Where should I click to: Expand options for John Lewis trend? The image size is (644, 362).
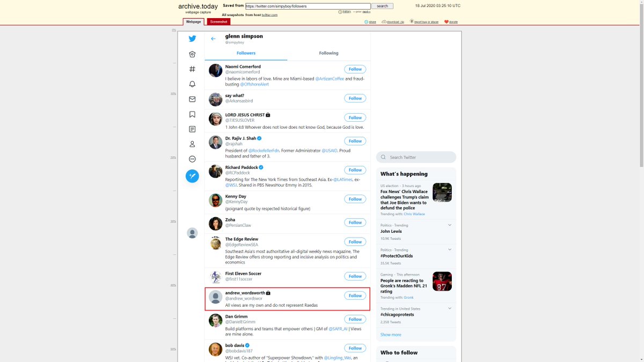pyautogui.click(x=450, y=225)
